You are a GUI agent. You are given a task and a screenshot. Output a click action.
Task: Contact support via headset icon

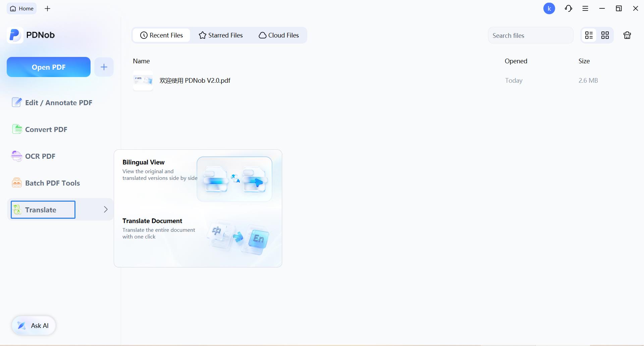click(568, 9)
